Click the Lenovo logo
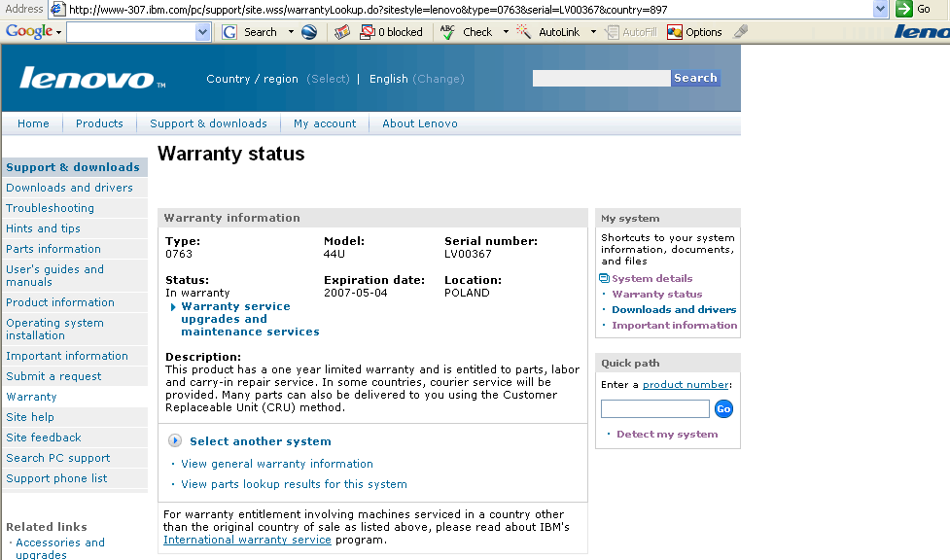This screenshot has height=560, width=950. [x=92, y=79]
